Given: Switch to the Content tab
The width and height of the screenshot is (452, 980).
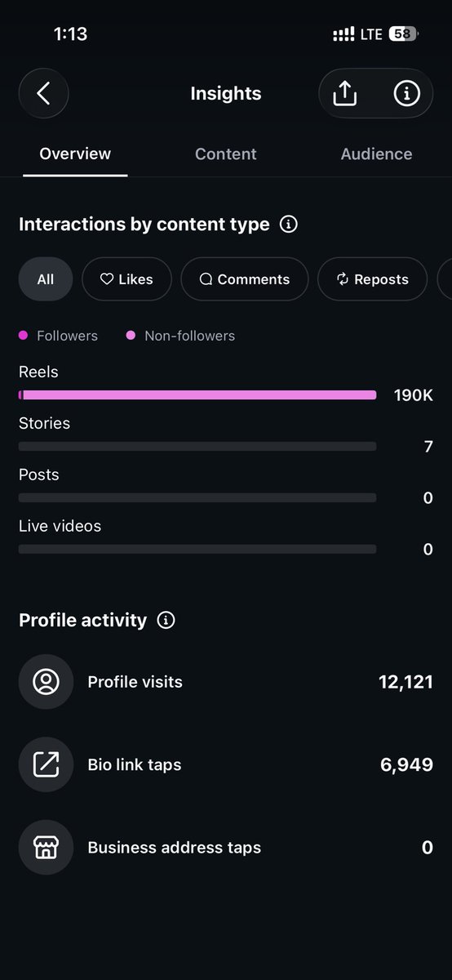Looking at the screenshot, I should [226, 154].
